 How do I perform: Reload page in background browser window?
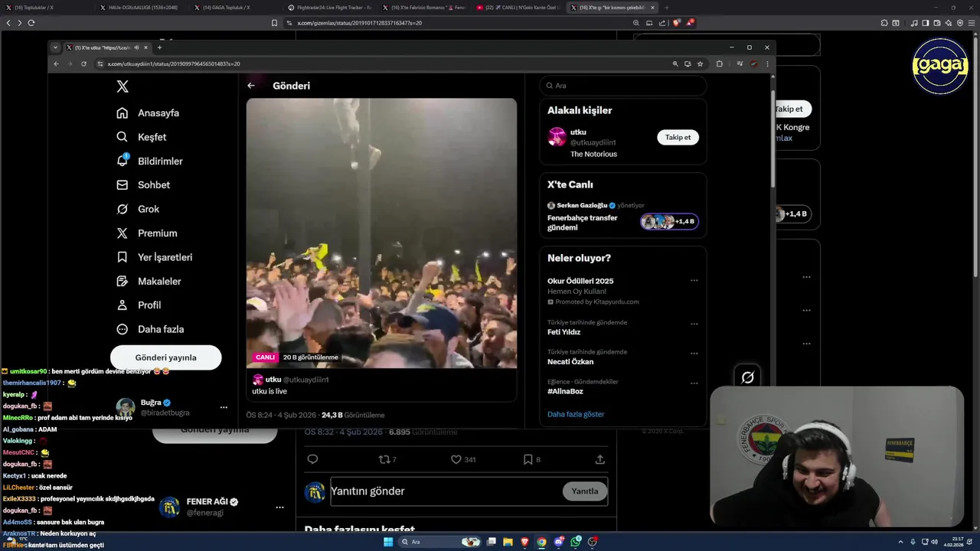31,23
